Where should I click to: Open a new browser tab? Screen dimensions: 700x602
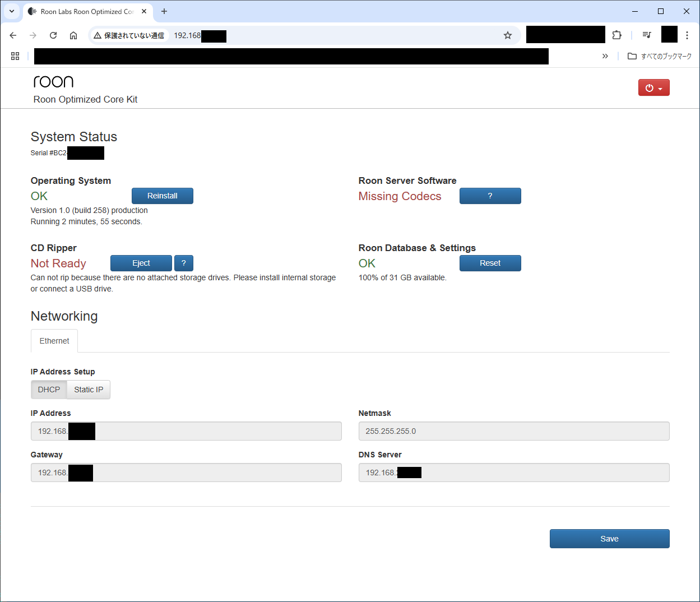coord(164,11)
